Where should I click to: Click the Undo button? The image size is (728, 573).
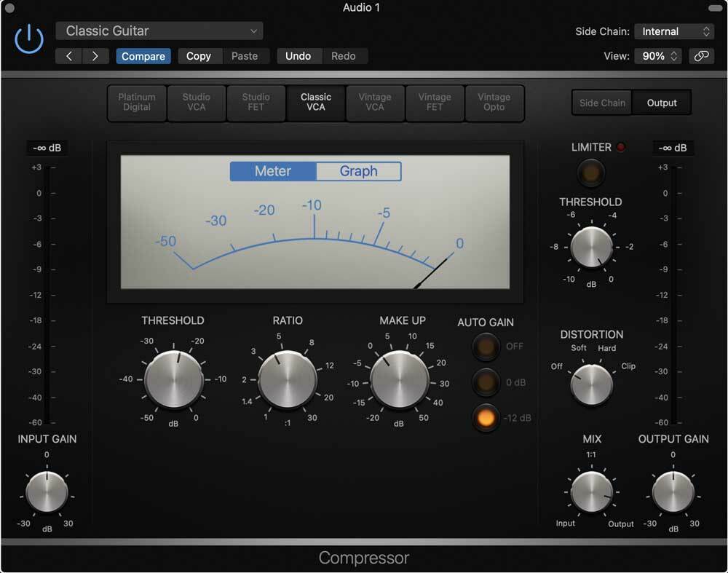(x=298, y=56)
